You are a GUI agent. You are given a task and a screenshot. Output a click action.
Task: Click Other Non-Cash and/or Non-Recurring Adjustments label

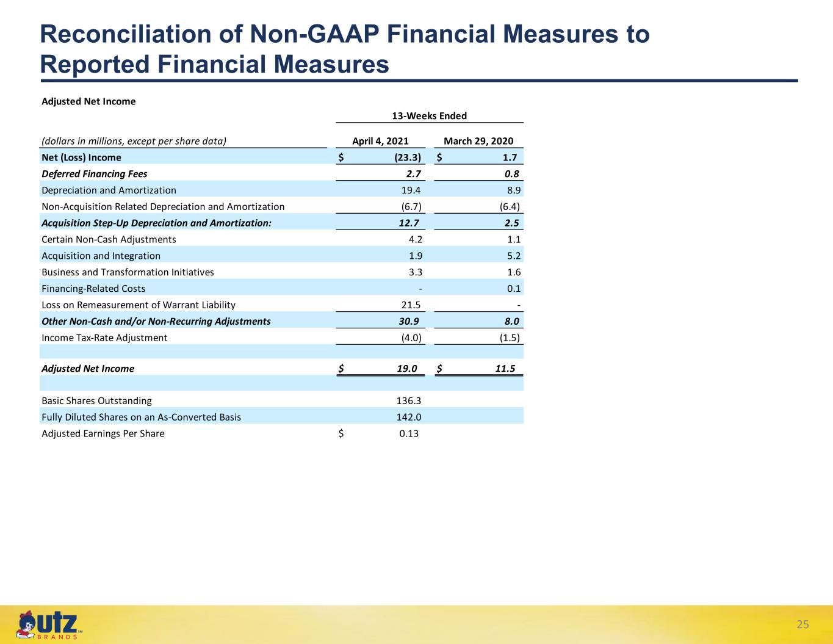[x=156, y=321]
